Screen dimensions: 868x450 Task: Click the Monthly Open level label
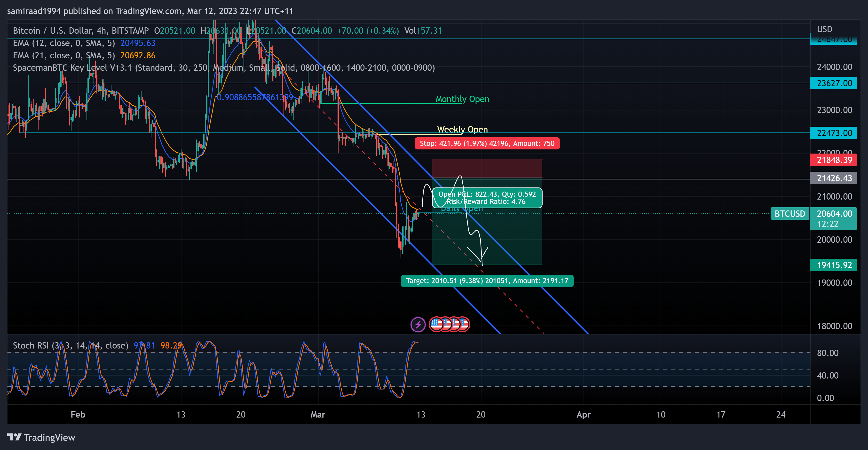[462, 99]
